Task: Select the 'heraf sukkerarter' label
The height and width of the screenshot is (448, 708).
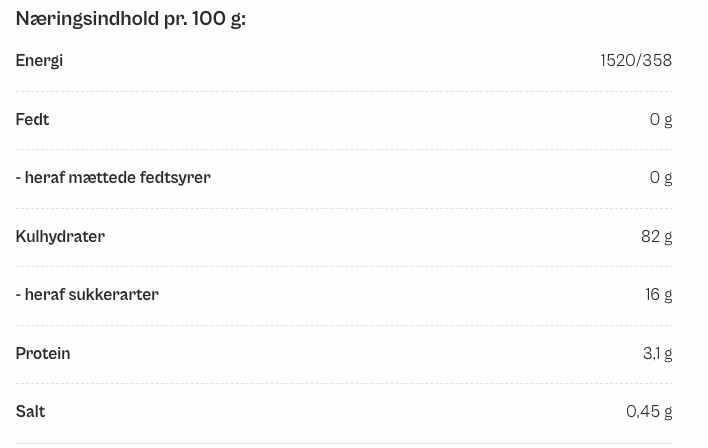Action: point(87,295)
